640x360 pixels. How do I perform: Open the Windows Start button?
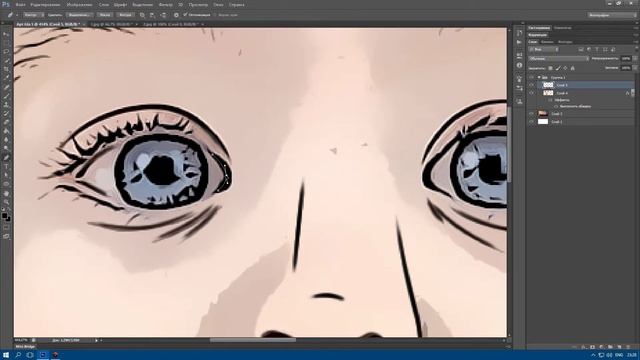pos(6,355)
